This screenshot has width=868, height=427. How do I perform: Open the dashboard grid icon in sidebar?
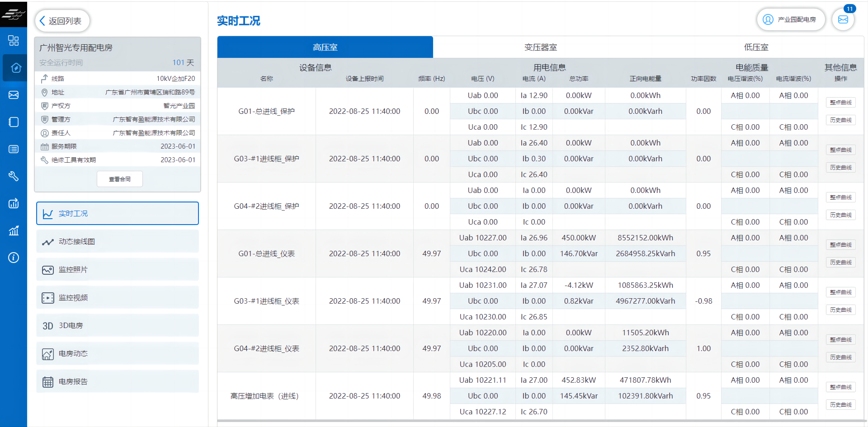click(x=14, y=41)
